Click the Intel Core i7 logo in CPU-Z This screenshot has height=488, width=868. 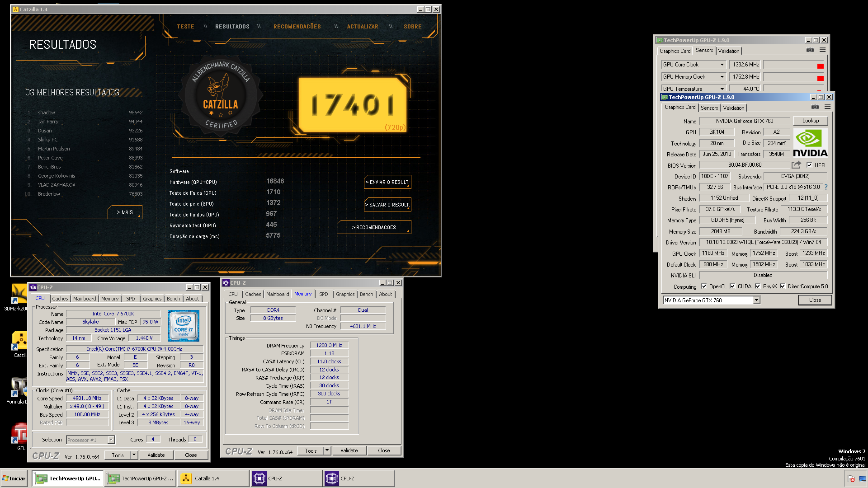click(x=184, y=326)
